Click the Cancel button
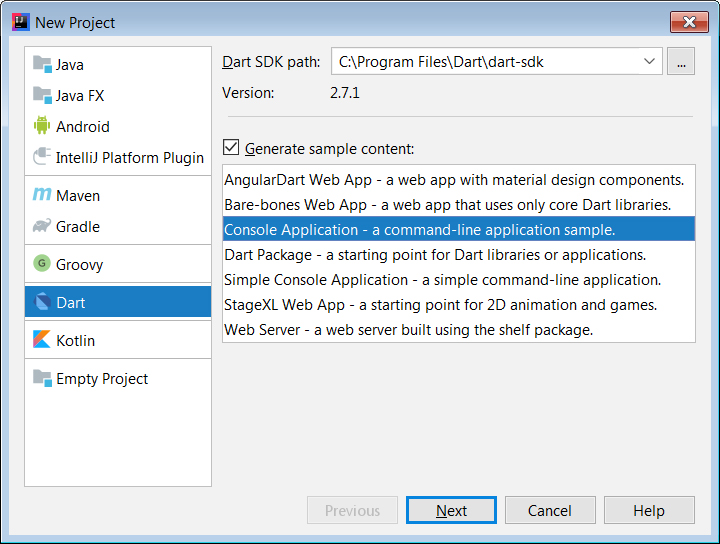Viewport: 720px width, 544px height. point(550,510)
